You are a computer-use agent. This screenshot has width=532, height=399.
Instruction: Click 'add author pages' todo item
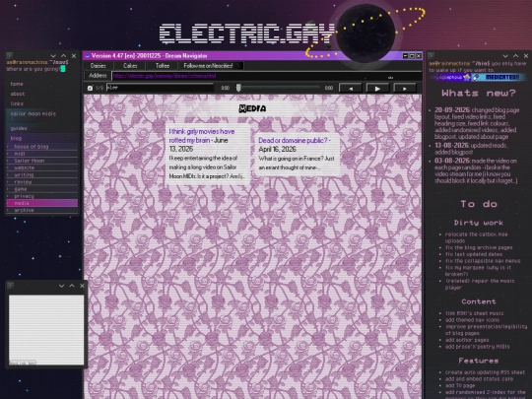pyautogui.click(x=467, y=340)
